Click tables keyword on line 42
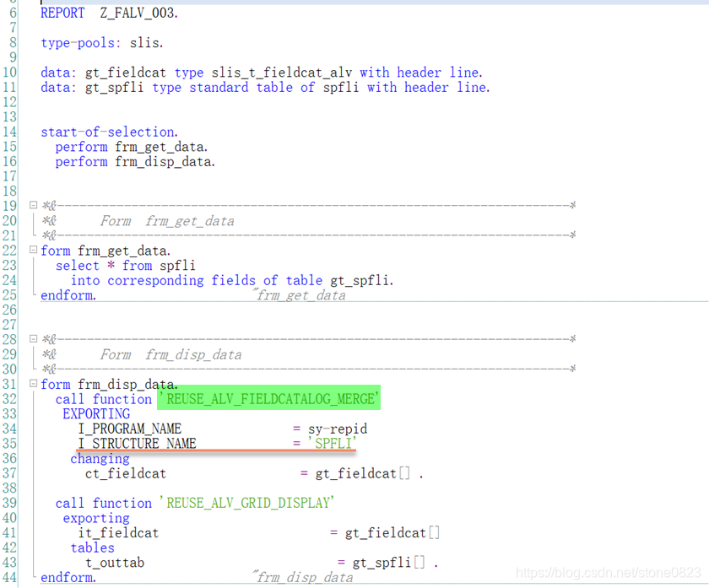Viewport: 709px width, 588px height. (x=93, y=548)
